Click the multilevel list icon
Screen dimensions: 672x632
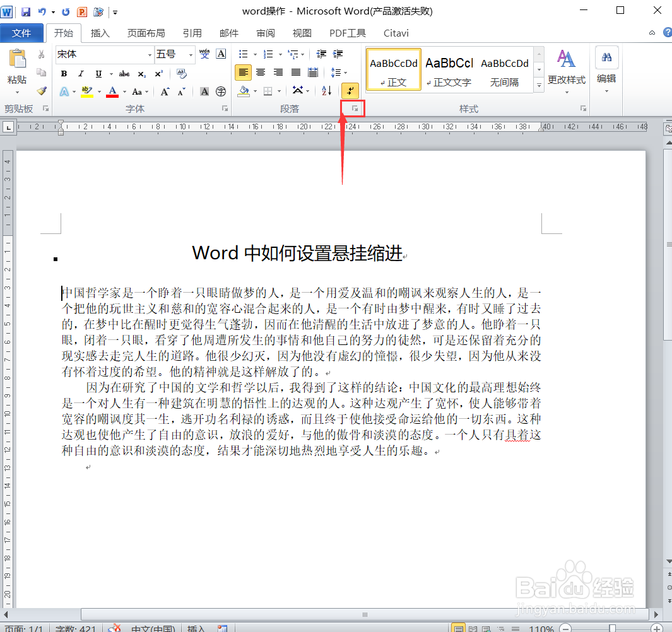[x=293, y=54]
